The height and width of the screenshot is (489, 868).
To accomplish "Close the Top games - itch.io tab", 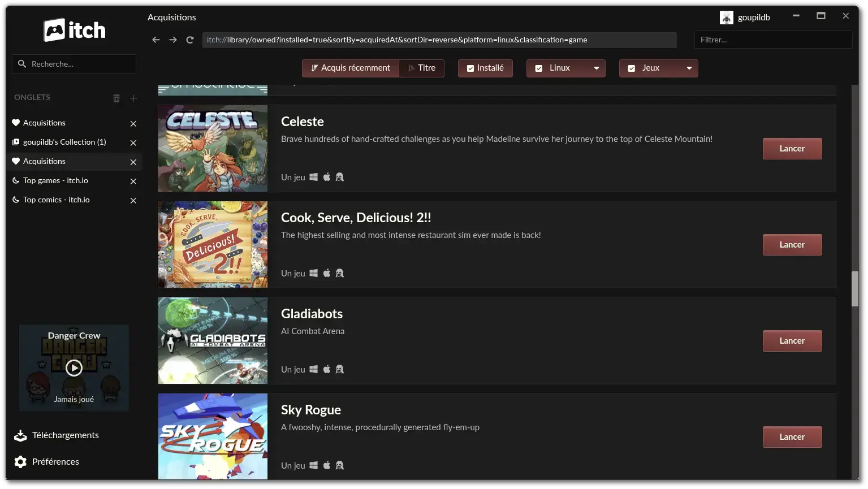I will 133,181.
